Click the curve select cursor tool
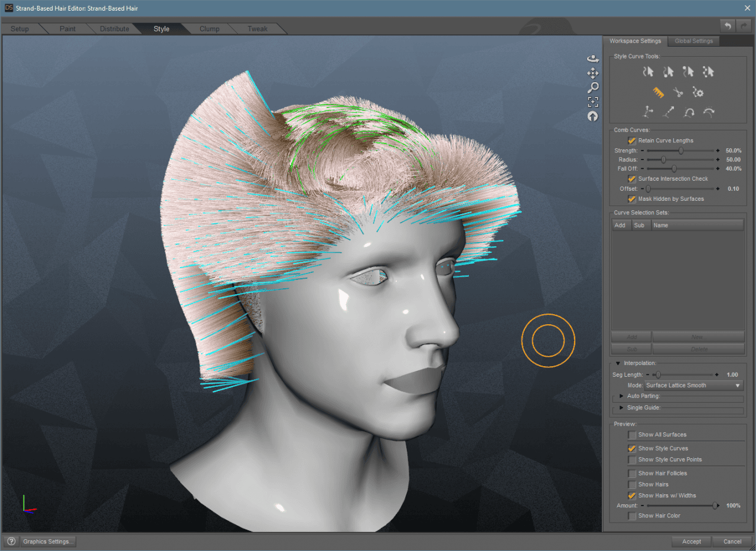The width and height of the screenshot is (756, 551). point(649,71)
